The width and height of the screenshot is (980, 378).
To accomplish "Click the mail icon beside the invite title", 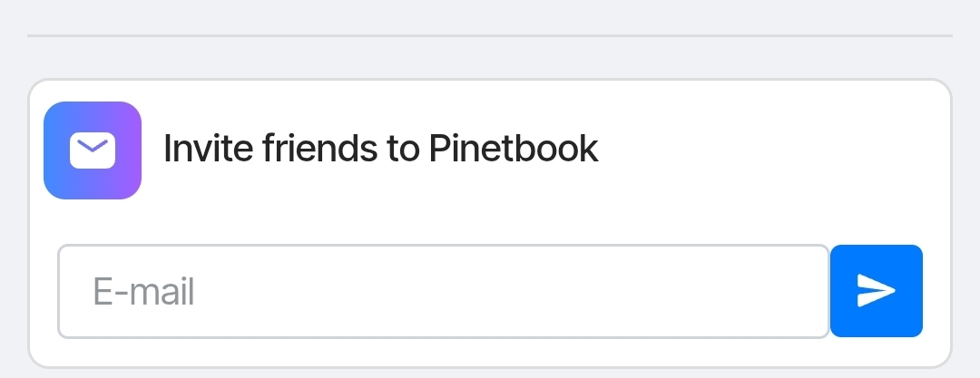I will coord(93,150).
